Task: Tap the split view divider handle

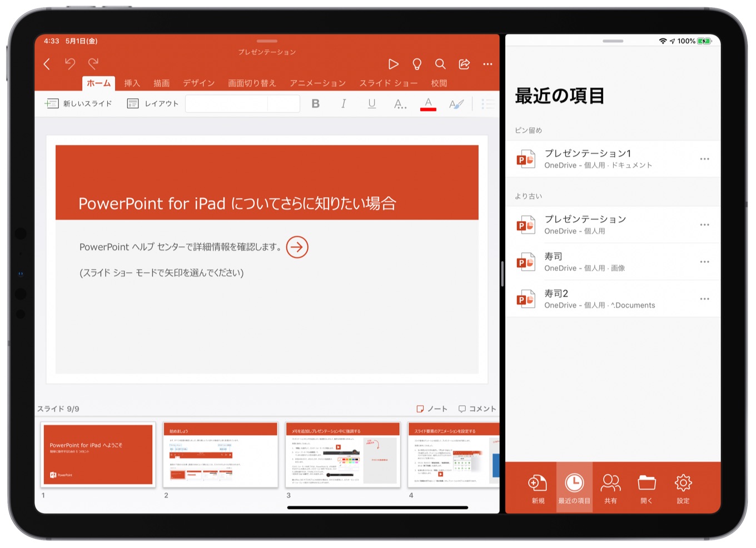Action: coord(503,273)
